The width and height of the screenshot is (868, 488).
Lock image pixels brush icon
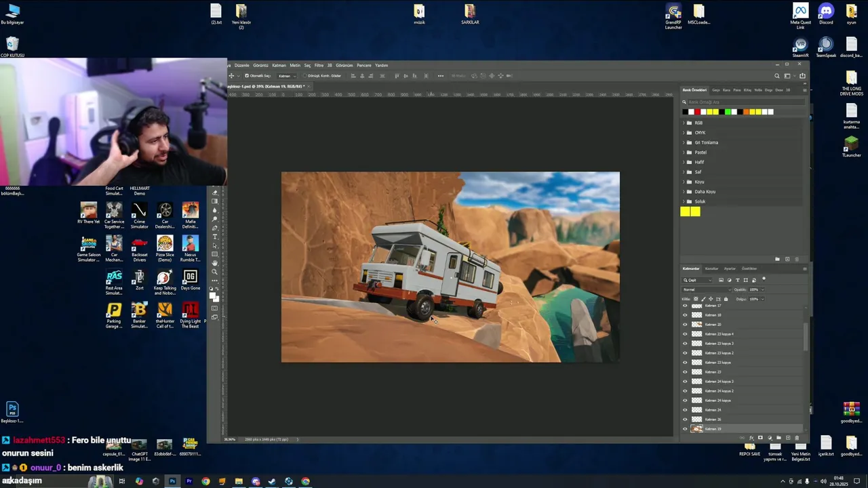point(703,299)
